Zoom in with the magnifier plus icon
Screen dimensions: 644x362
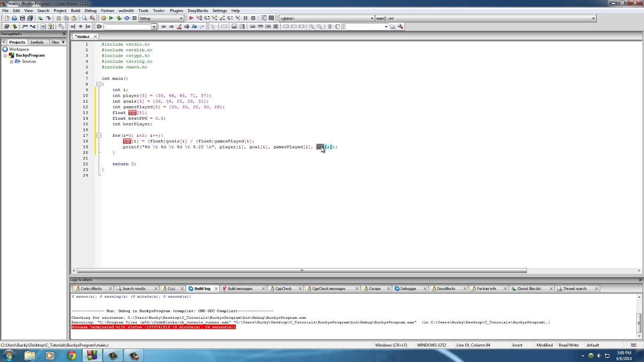[x=311, y=26]
